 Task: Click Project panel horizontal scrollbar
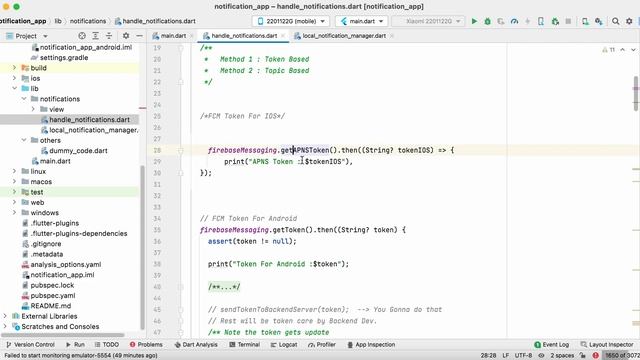[63, 335]
